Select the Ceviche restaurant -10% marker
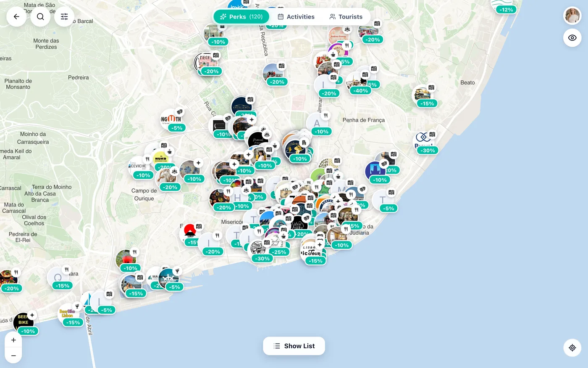This screenshot has height=368, width=588. [139, 167]
